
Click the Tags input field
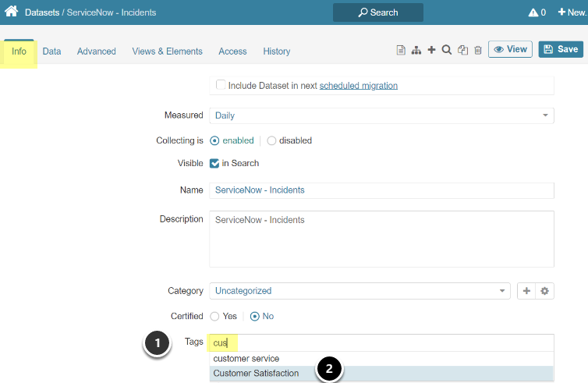click(382, 343)
